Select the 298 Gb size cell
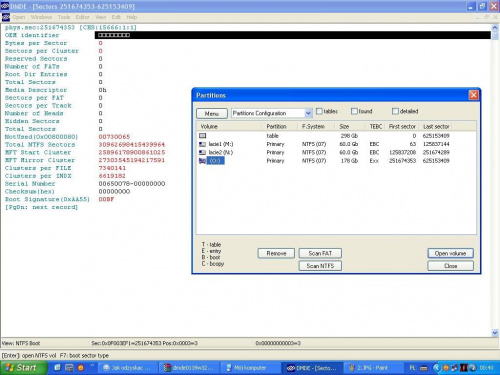Image resolution: width=500 pixels, height=375 pixels. (349, 136)
